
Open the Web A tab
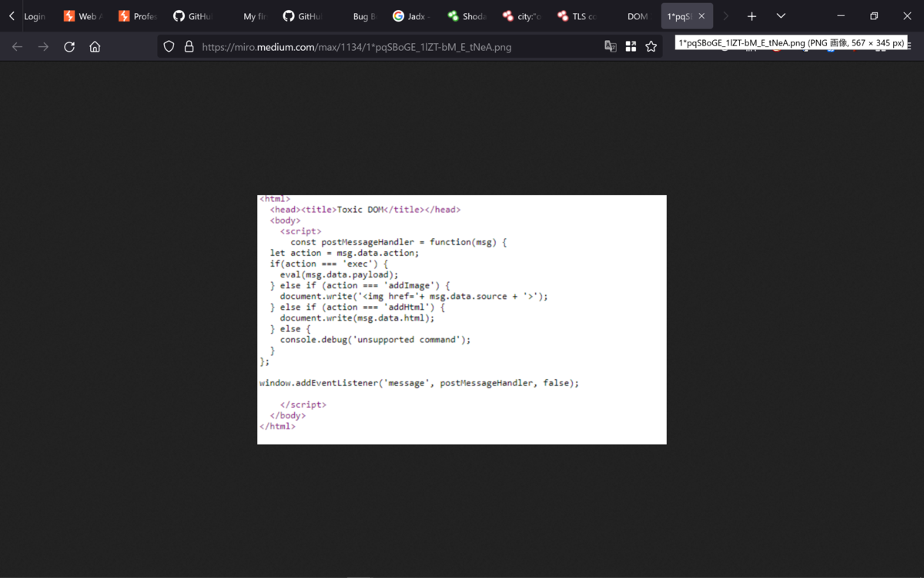(82, 16)
